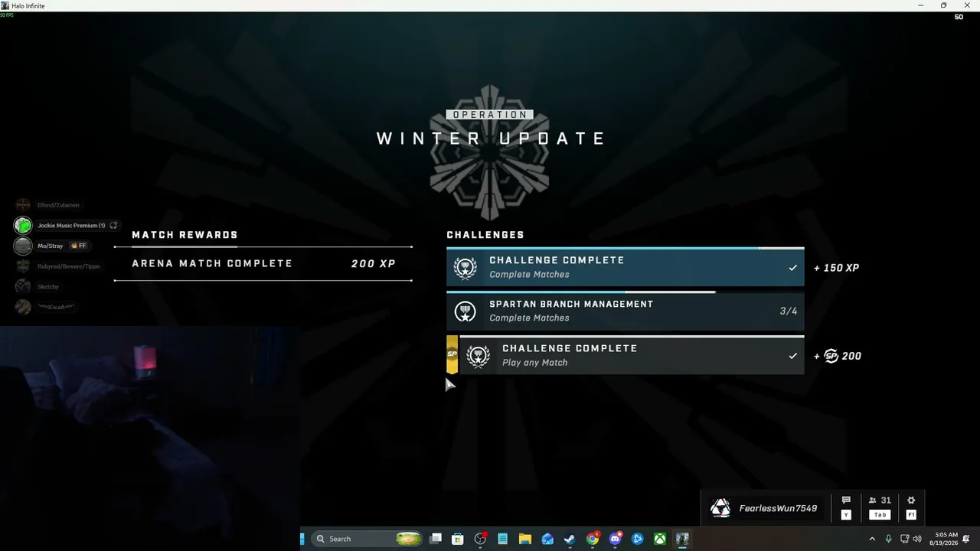The width and height of the screenshot is (980, 551).
Task: Click Jockie Music Premium avatar in voice overlay
Action: [x=23, y=225]
